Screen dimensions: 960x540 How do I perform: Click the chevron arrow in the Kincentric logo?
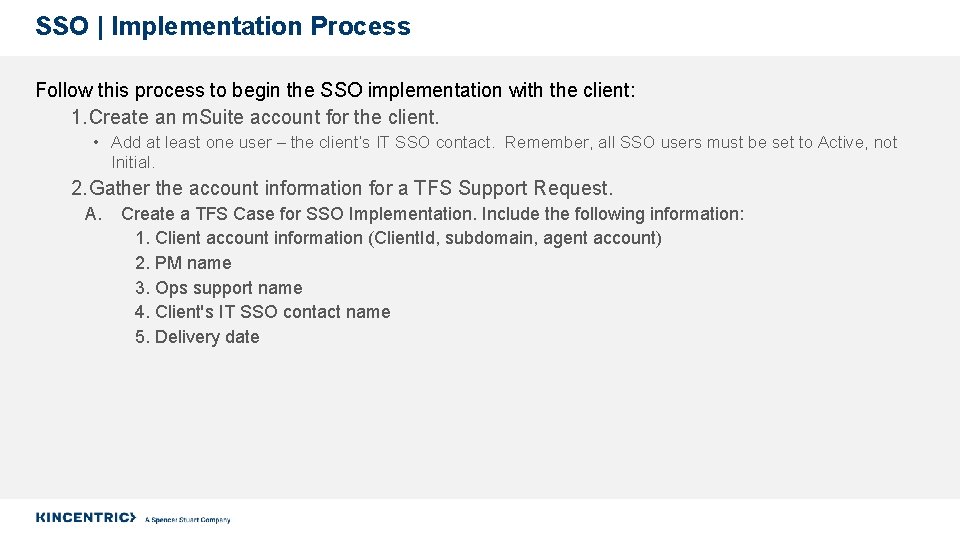pyautogui.click(x=131, y=517)
